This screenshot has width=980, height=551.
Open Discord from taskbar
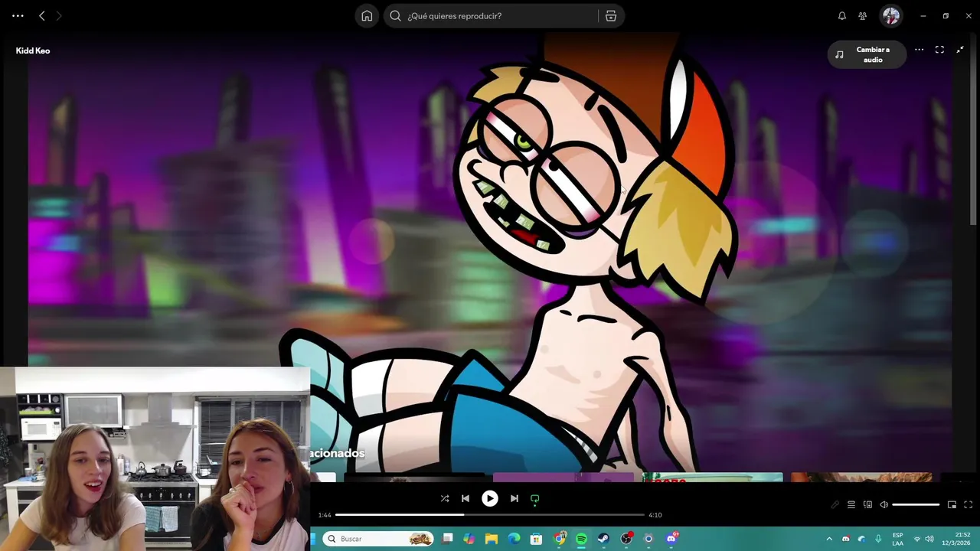[x=672, y=539]
